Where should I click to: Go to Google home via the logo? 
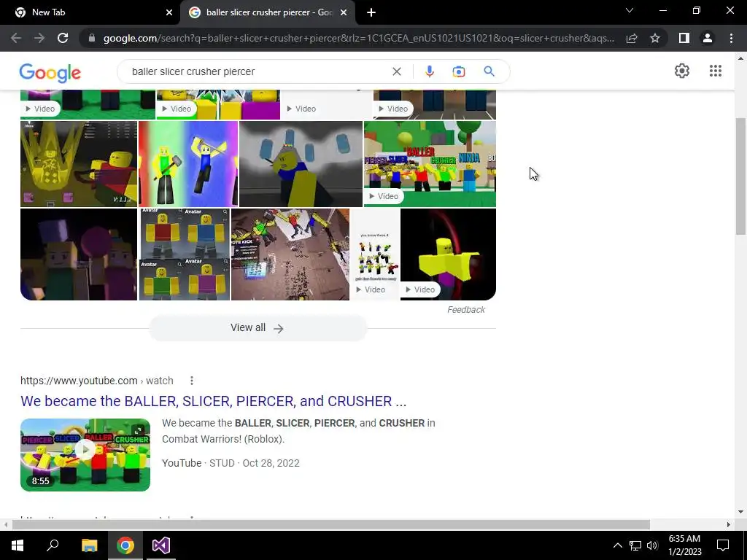pos(50,72)
